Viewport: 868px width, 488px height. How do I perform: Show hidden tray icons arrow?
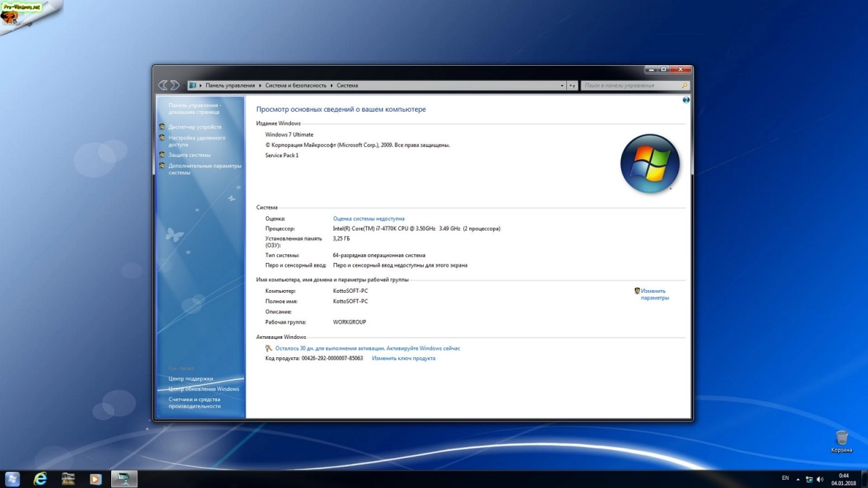(797, 479)
